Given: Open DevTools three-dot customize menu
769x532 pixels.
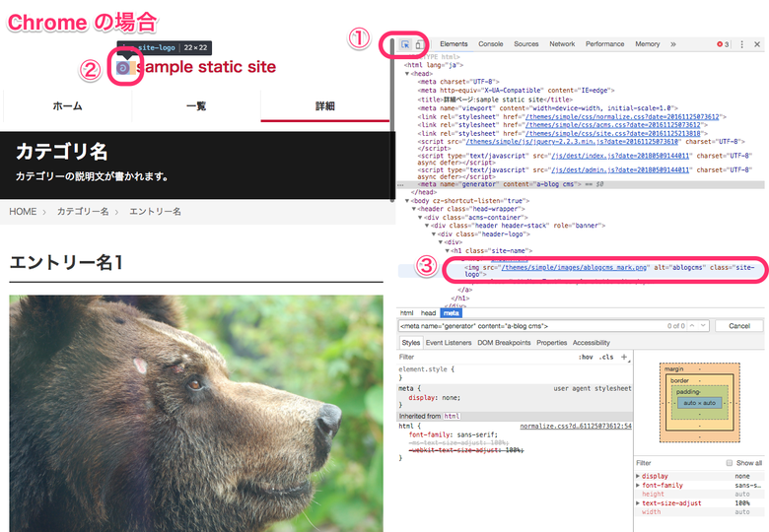Looking at the screenshot, I should pyautogui.click(x=741, y=44).
